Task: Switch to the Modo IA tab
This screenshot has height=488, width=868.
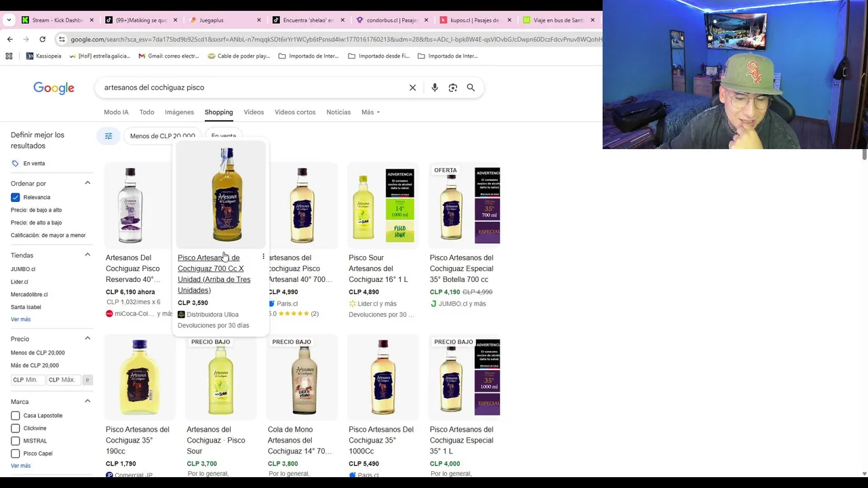Action: pyautogui.click(x=116, y=112)
